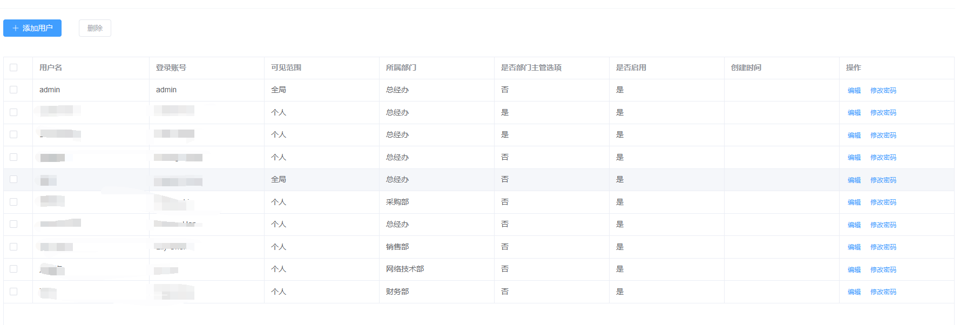Check the checkbox of the highlighted row
This screenshot has width=980, height=325.
[x=13, y=179]
